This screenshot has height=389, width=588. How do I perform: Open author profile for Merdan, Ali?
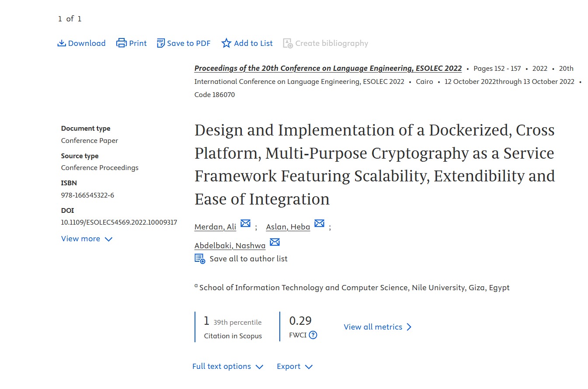pyautogui.click(x=215, y=226)
